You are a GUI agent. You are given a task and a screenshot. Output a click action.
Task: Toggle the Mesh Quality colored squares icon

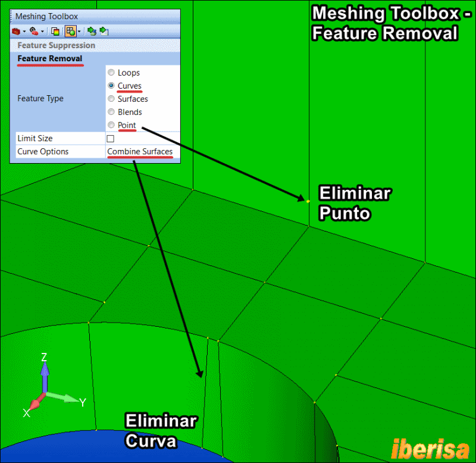(55, 32)
